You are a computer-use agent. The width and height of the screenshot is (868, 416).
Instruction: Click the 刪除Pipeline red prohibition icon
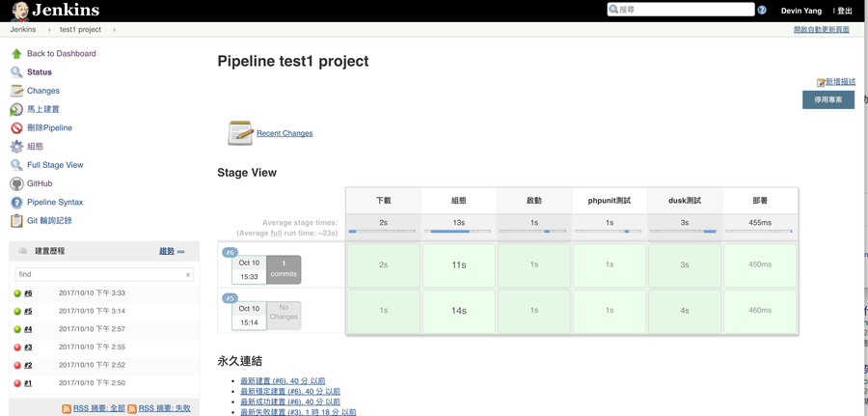pyautogui.click(x=16, y=128)
